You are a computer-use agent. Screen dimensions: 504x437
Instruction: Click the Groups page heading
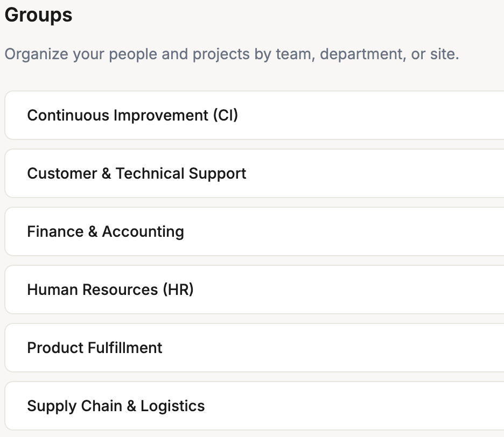point(38,15)
